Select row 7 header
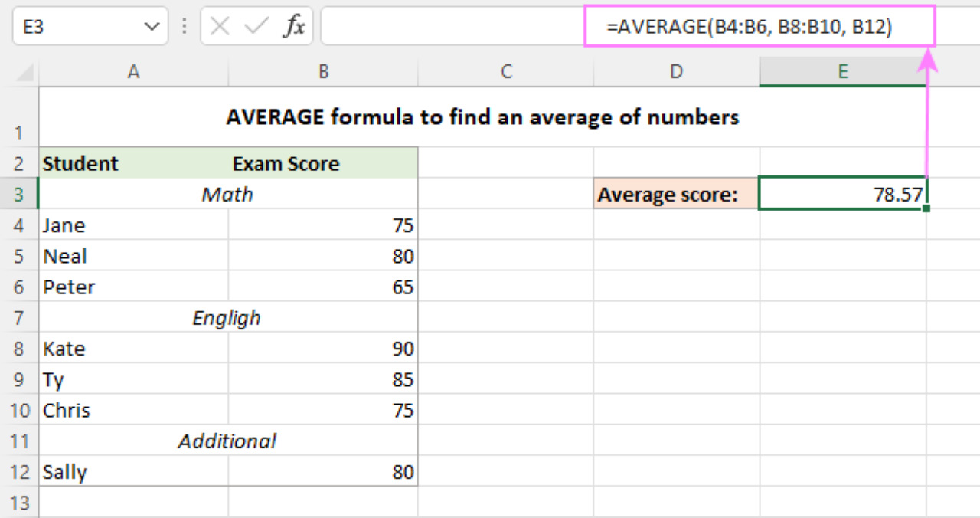This screenshot has width=980, height=518. tap(19, 318)
